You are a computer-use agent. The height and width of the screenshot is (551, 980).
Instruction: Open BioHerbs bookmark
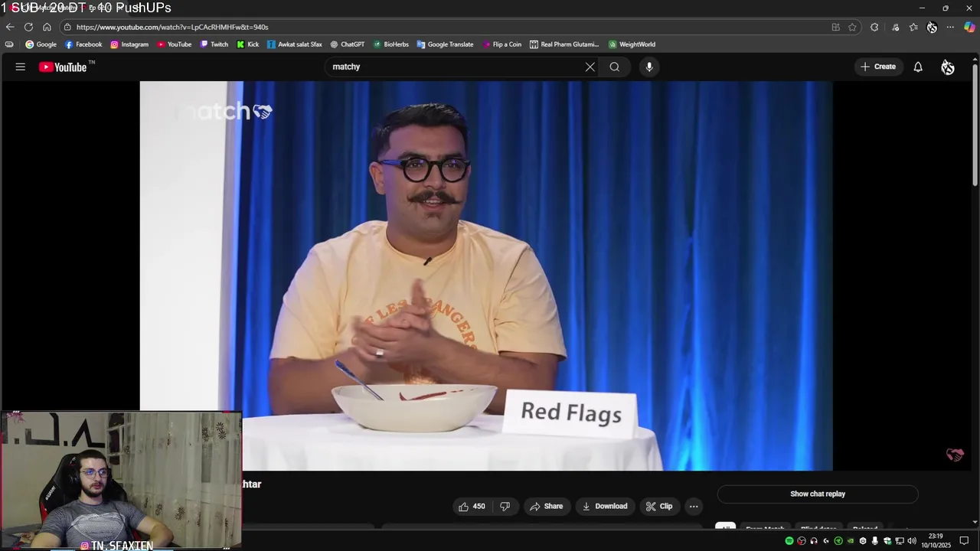391,44
